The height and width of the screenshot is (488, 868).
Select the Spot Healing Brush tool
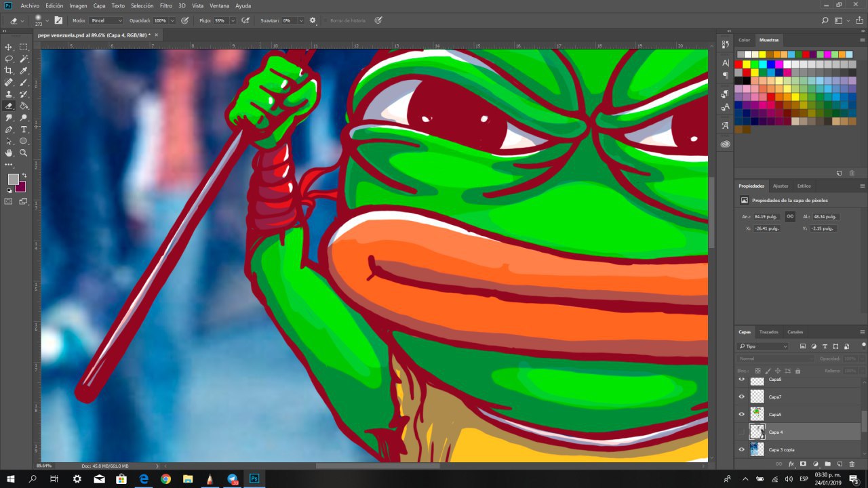click(x=9, y=82)
